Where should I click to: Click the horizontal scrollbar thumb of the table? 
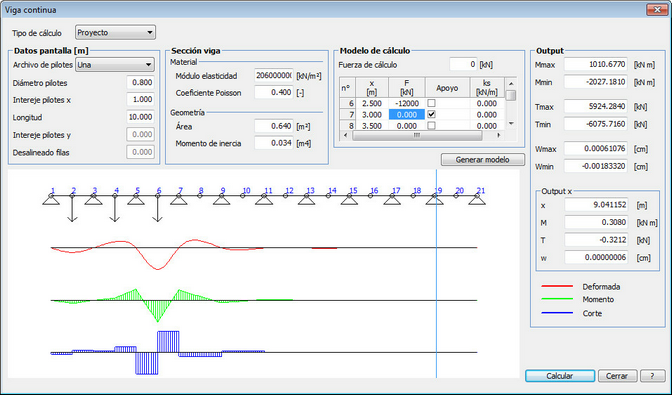tap(417, 135)
